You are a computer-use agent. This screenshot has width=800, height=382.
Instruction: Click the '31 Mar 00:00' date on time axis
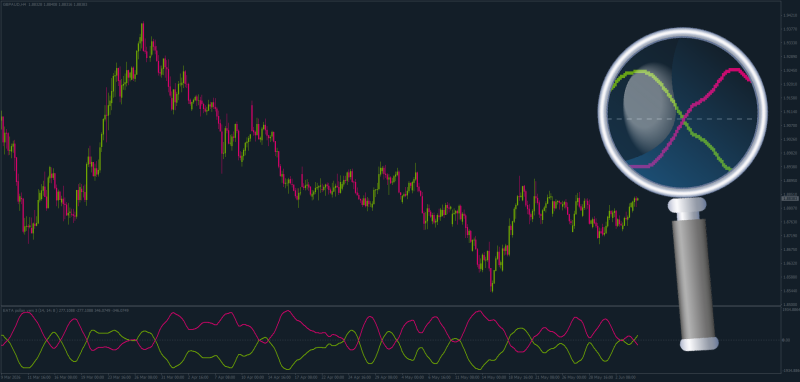point(173,377)
